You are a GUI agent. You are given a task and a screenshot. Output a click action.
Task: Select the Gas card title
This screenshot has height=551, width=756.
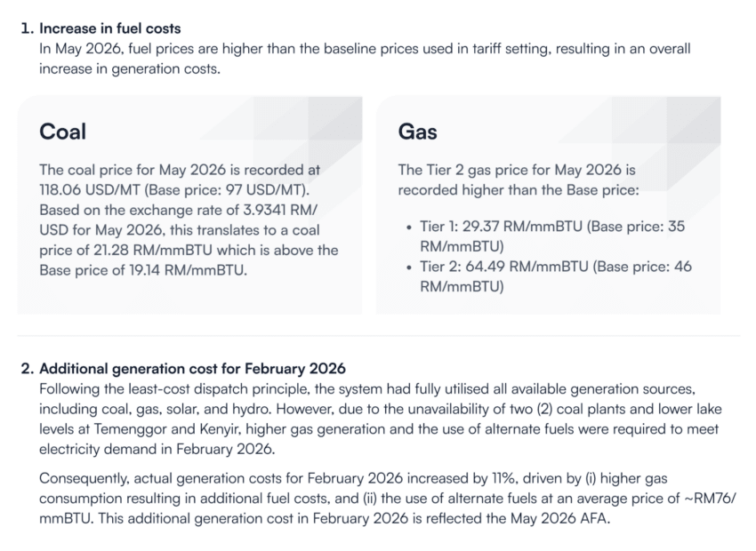pyautogui.click(x=417, y=132)
